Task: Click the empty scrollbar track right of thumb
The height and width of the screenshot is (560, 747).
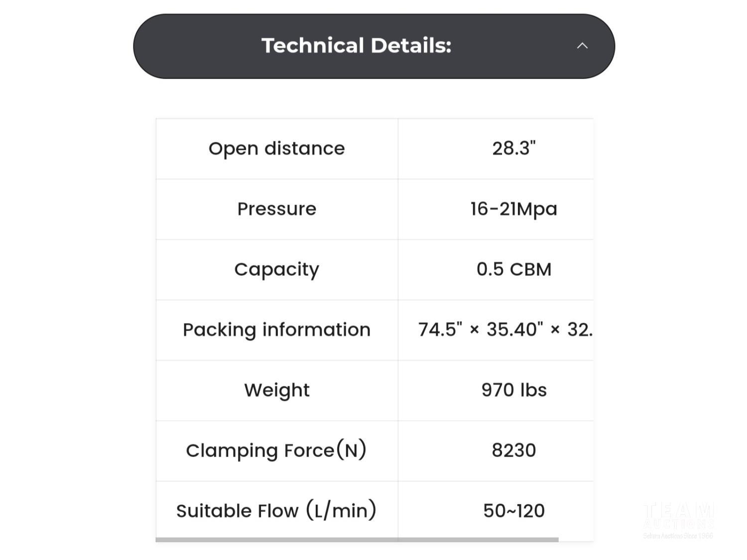Action: tap(576, 540)
